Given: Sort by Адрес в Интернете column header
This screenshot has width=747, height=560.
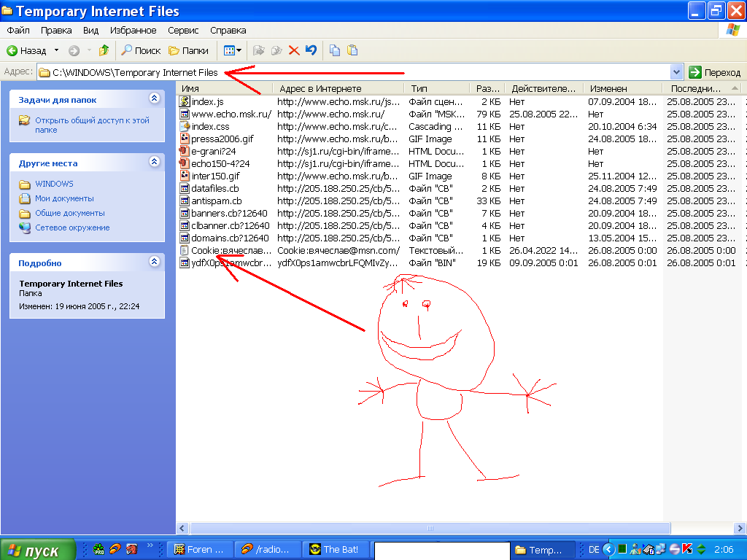Looking at the screenshot, I should click(x=338, y=88).
